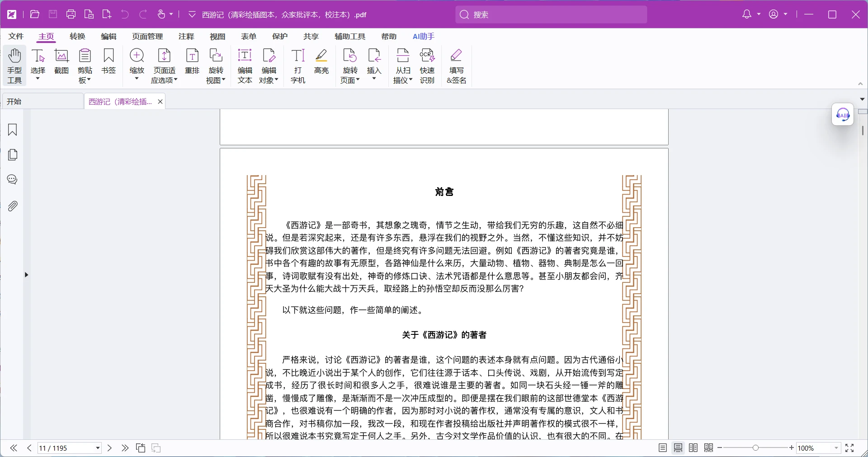Toggle two-page facing view mode

click(693, 448)
